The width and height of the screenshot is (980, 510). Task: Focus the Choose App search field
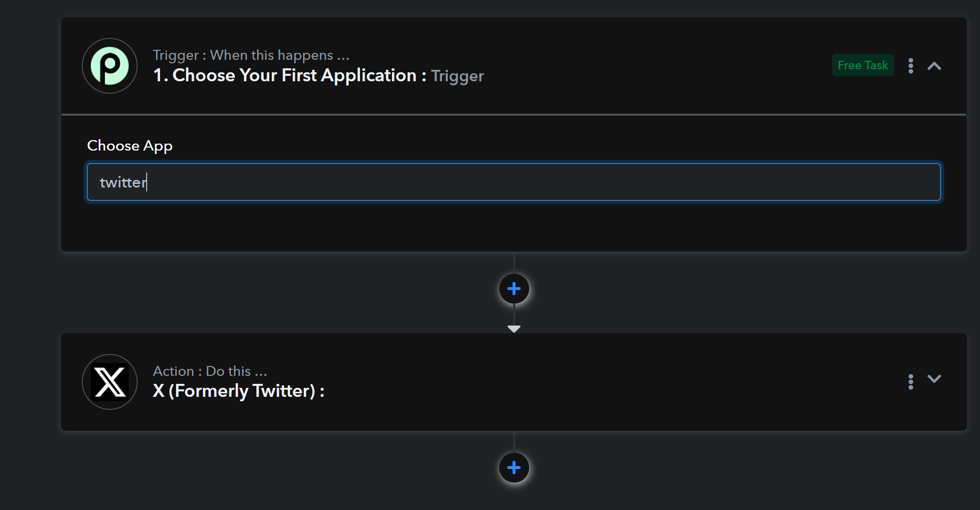pos(514,182)
